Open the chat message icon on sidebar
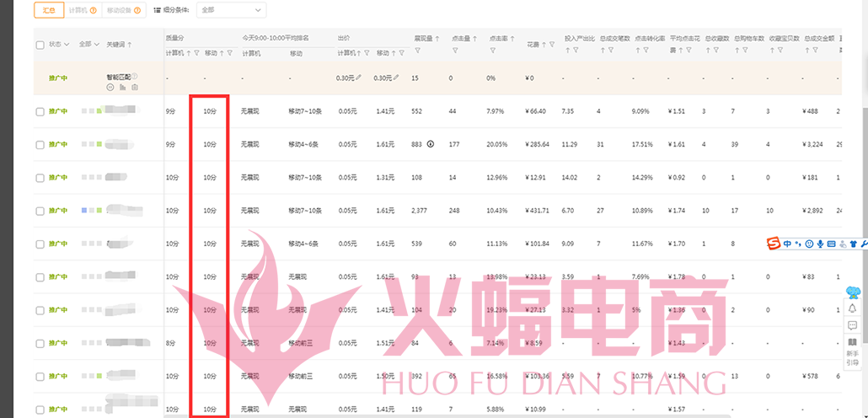 [x=853, y=325]
